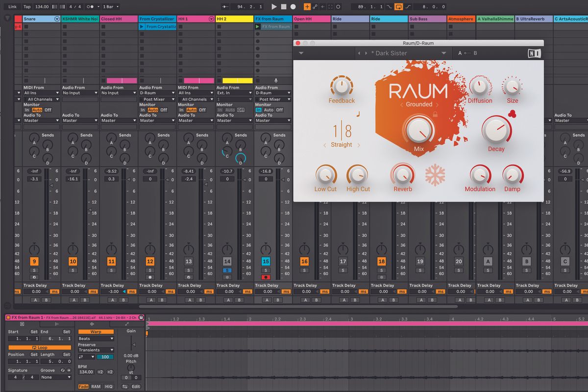Screen dimensions: 588x392
Task: Click the Follow playback arrow icon
Action: point(224,6)
